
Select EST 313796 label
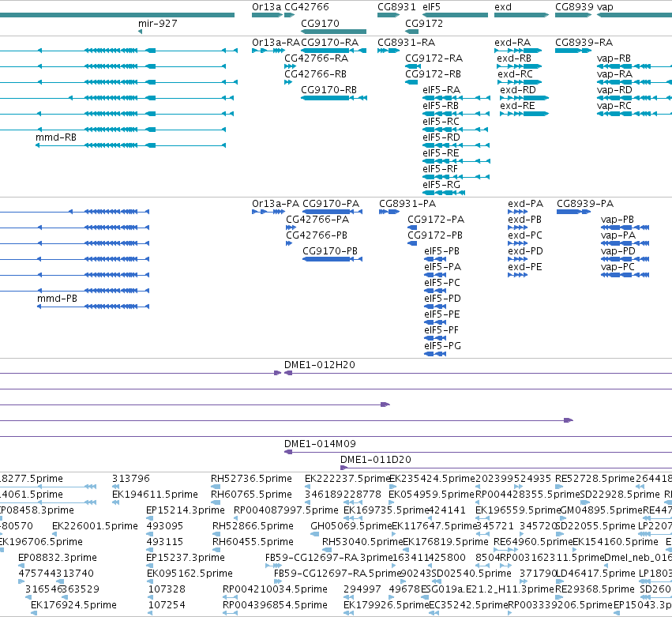coord(131,479)
